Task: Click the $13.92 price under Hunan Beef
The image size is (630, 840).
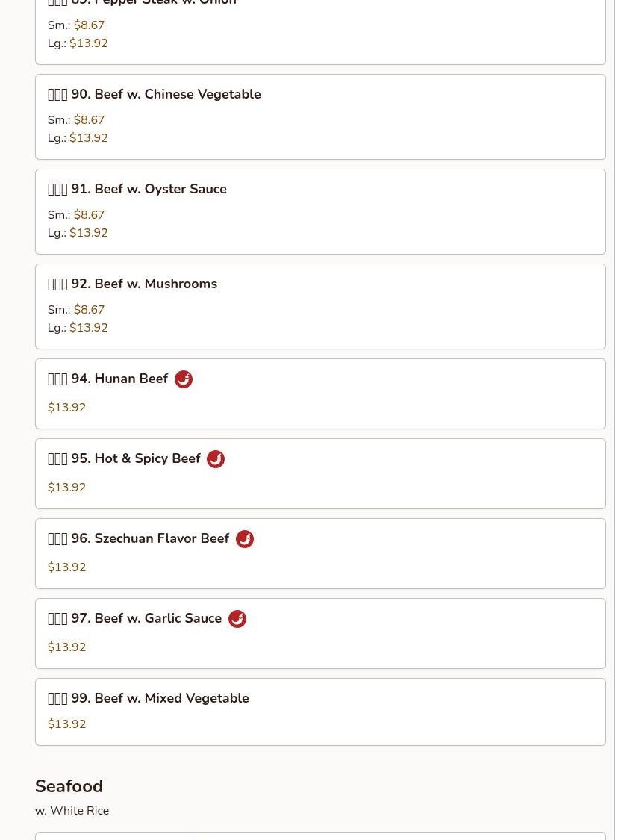Action: click(x=66, y=407)
